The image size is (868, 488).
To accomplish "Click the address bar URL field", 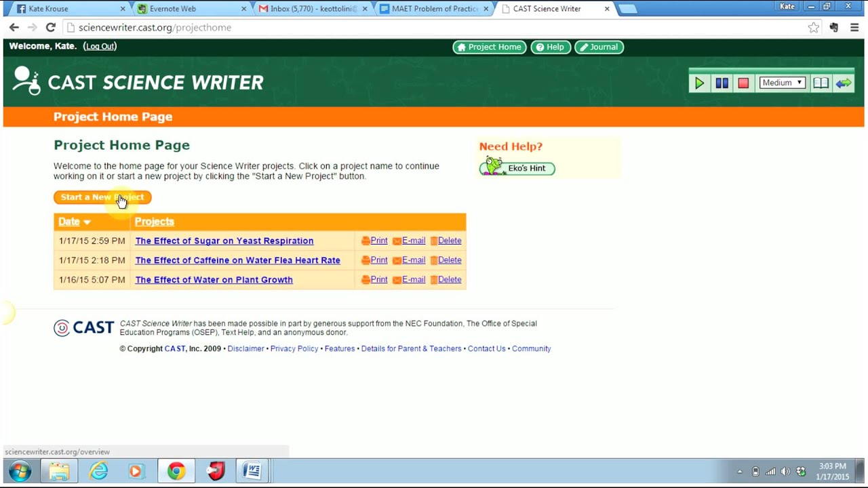I will coord(434,27).
